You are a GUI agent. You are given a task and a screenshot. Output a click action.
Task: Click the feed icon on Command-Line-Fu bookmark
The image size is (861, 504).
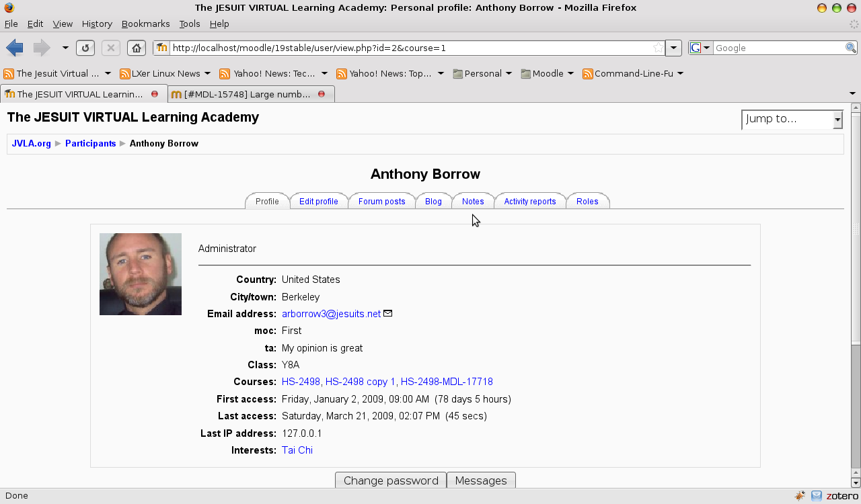coord(587,73)
